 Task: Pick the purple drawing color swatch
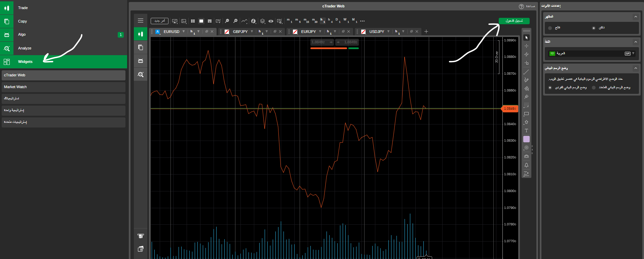[526, 139]
